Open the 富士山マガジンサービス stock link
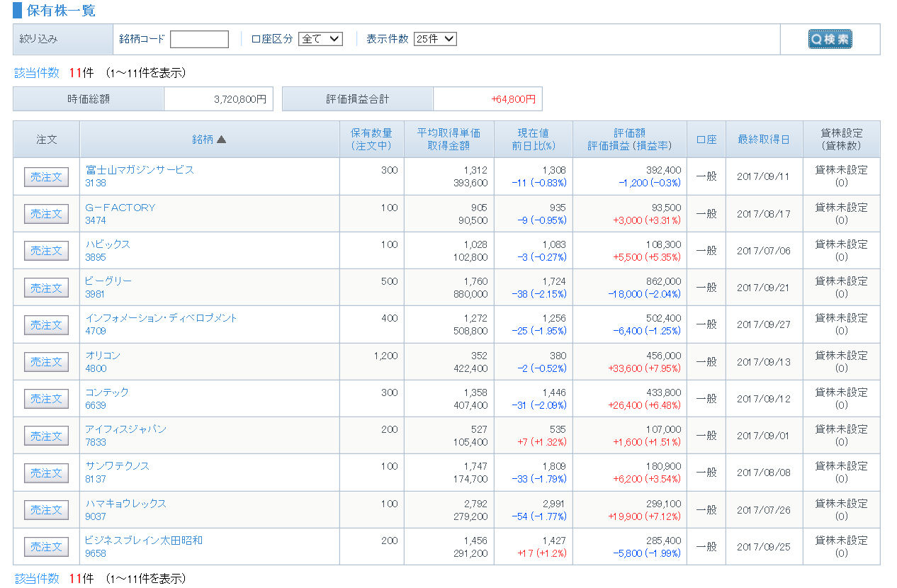 point(140,170)
